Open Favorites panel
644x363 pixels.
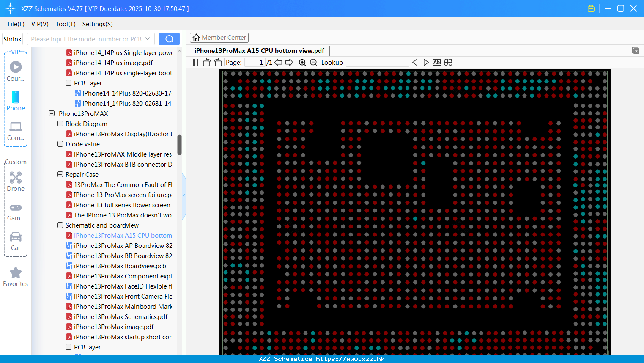[16, 277]
